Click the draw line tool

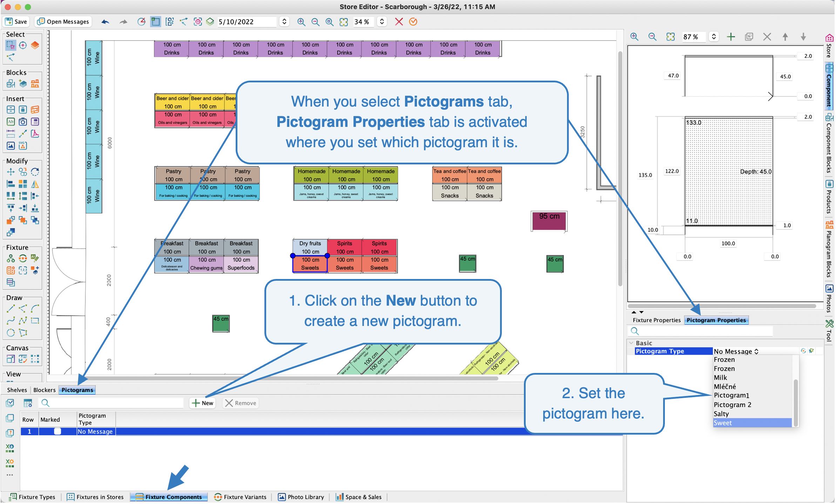click(11, 308)
